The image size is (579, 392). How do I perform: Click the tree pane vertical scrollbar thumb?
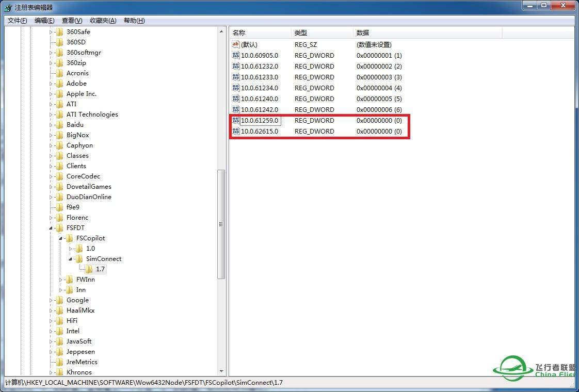pos(221,224)
